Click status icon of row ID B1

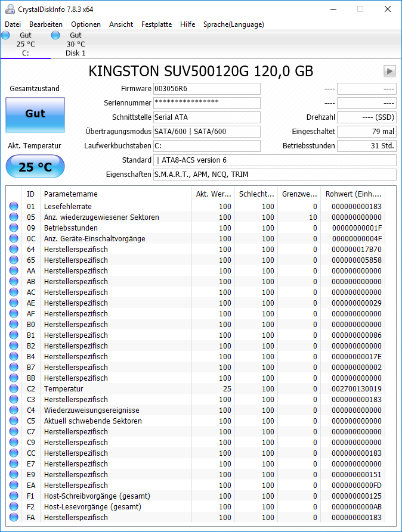[14, 335]
